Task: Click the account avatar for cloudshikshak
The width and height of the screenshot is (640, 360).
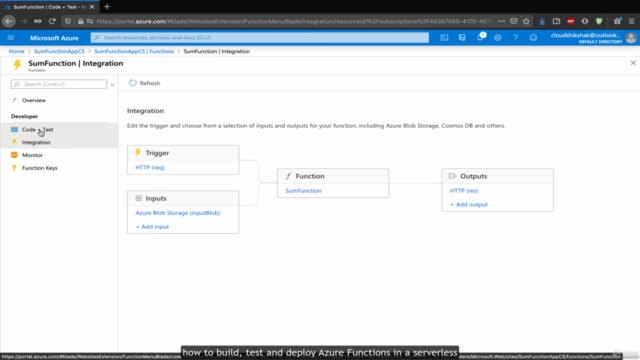Action: click(631, 38)
